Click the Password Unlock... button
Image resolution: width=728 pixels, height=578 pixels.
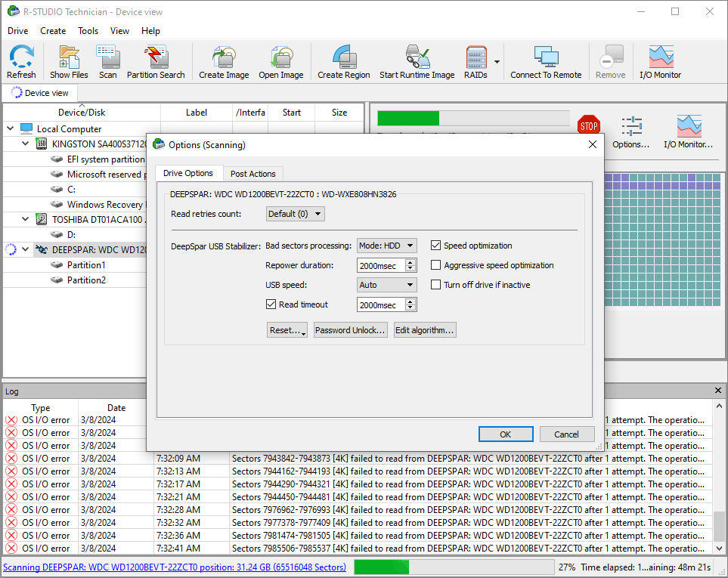350,330
